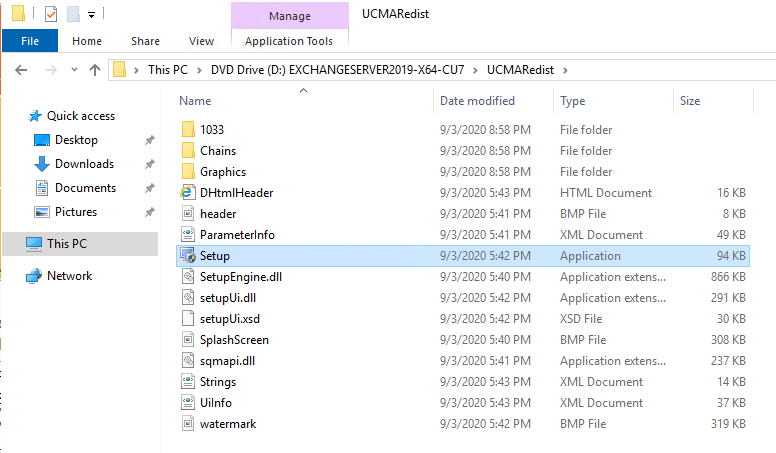Click the setupUi.xsd file icon
The width and height of the screenshot is (776, 453).
click(188, 319)
